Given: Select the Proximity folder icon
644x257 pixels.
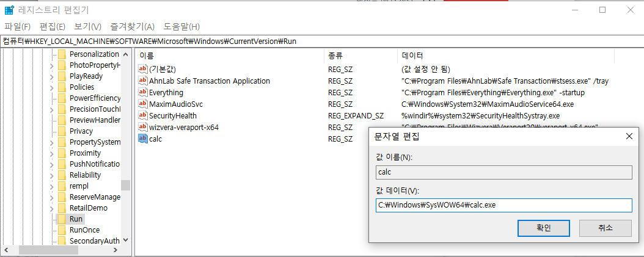Looking at the screenshot, I should (62, 153).
